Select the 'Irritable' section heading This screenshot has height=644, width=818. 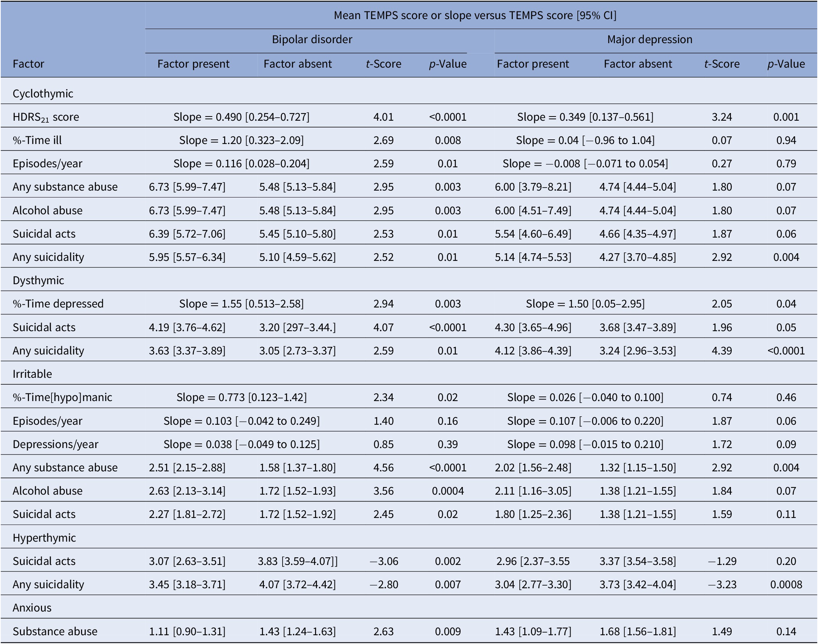[32, 374]
